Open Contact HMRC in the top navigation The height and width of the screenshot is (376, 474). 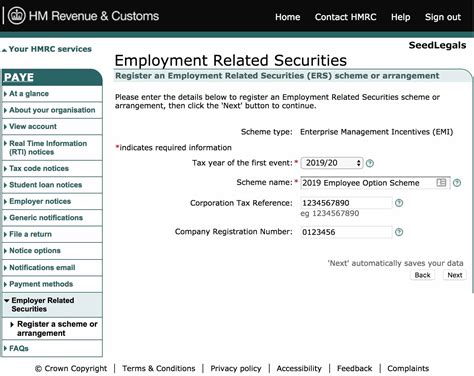coord(345,17)
